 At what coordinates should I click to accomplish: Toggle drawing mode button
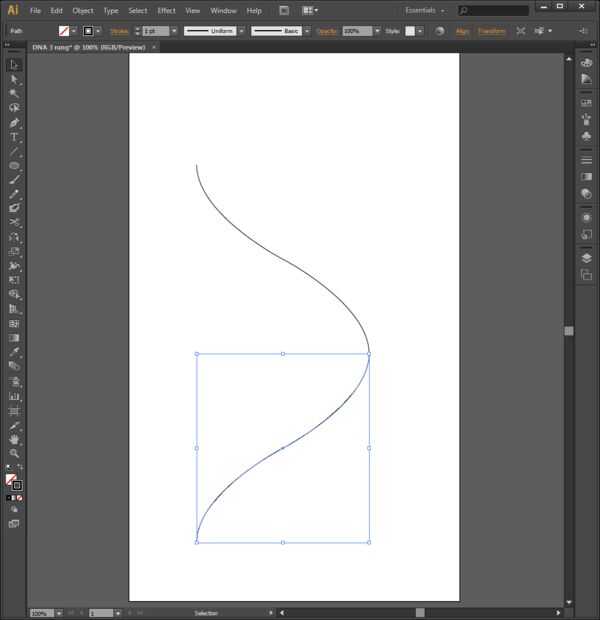click(14, 509)
